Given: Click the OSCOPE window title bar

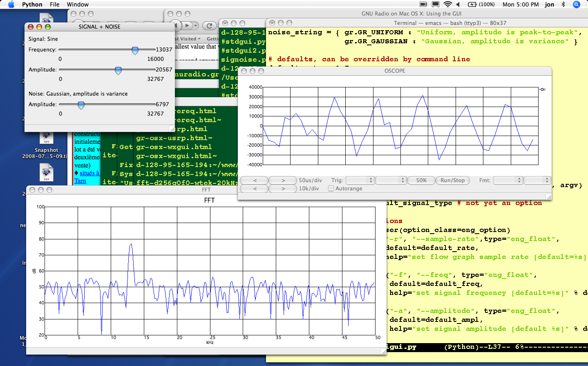Looking at the screenshot, I should [x=395, y=71].
